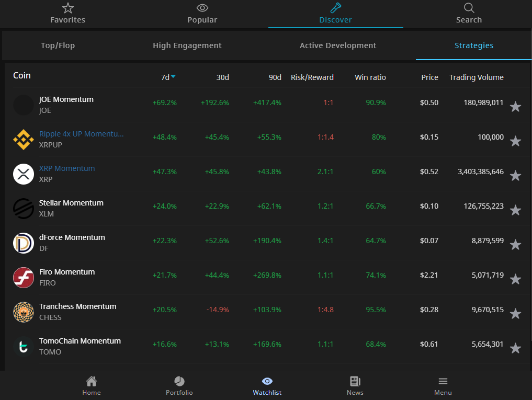Open the Search tab
This screenshot has height=400, width=532.
click(x=469, y=14)
